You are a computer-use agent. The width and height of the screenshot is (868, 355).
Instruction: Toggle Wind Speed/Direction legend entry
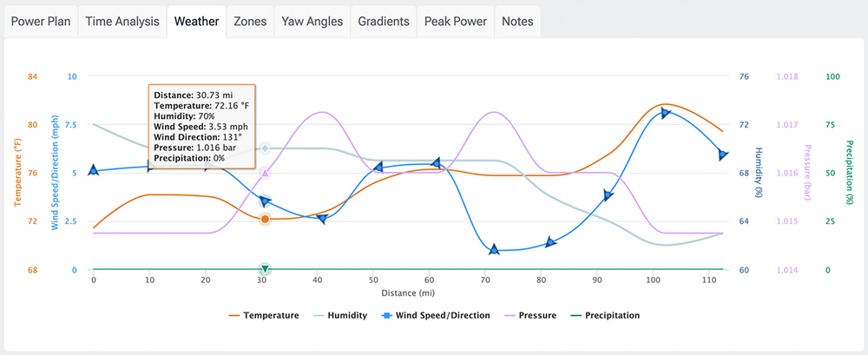(432, 315)
